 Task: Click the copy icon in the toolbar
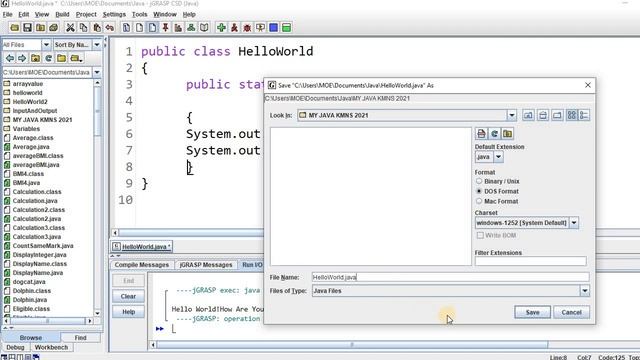tap(83, 28)
